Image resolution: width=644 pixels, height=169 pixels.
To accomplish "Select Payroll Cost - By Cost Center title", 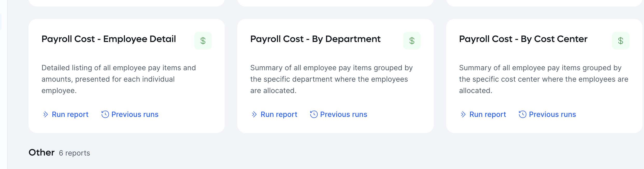I will click(523, 39).
